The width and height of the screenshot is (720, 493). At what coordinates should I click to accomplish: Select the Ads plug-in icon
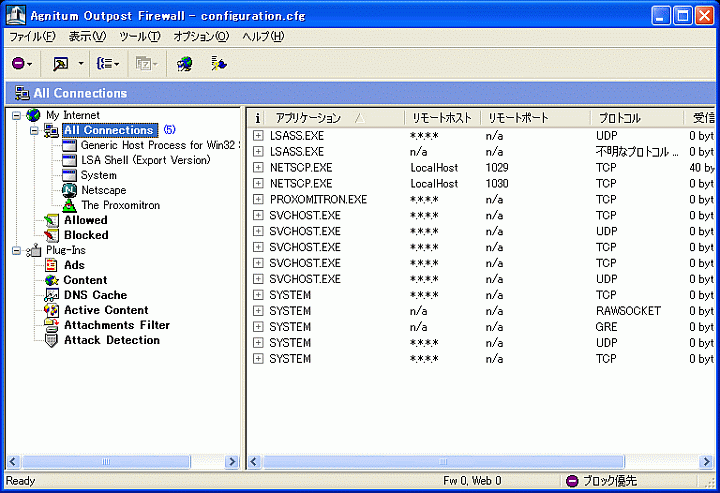(x=52, y=265)
